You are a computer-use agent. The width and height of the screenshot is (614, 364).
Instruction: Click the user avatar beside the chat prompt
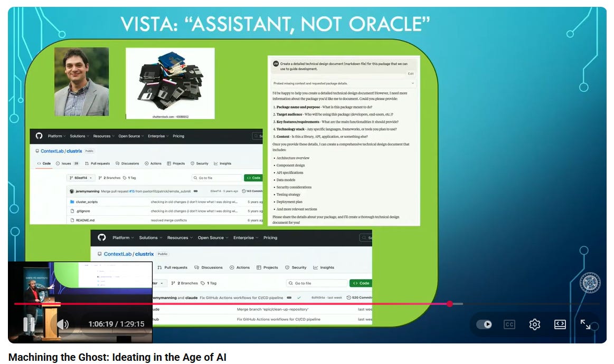[x=276, y=63]
